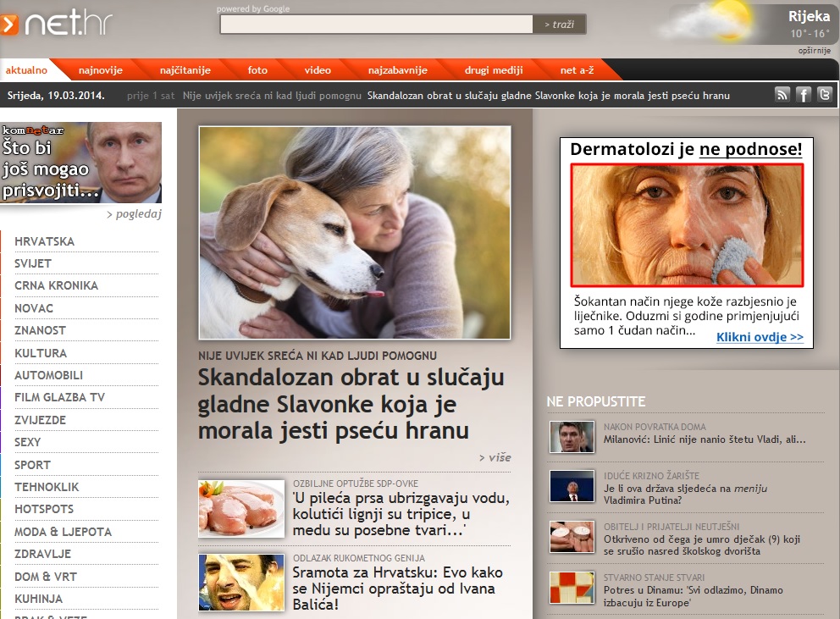Open the Facebook page icon

(x=804, y=95)
